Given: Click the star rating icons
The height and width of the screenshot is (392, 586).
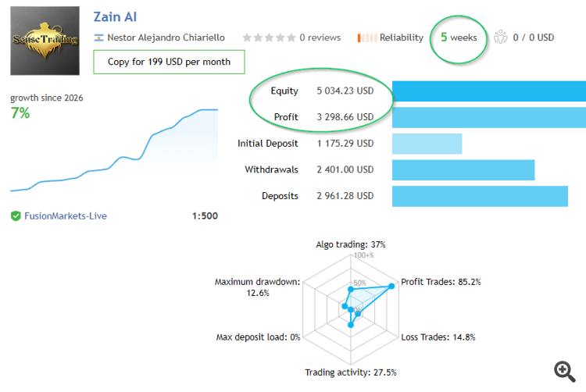Looking at the screenshot, I should point(269,37).
